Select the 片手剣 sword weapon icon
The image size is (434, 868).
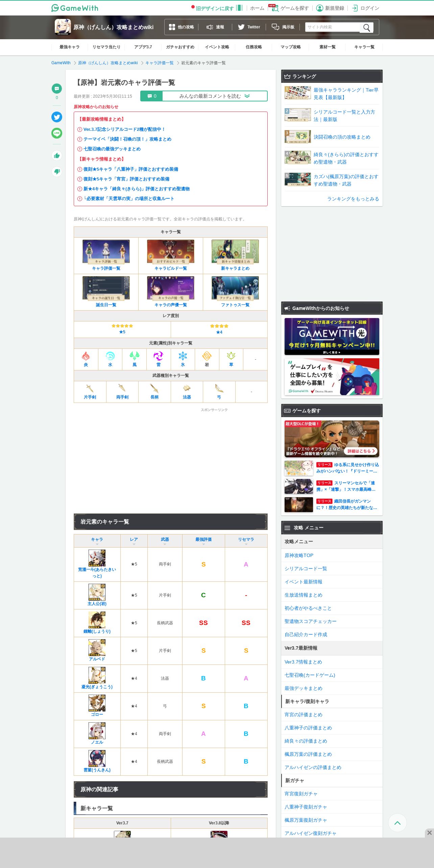[90, 388]
